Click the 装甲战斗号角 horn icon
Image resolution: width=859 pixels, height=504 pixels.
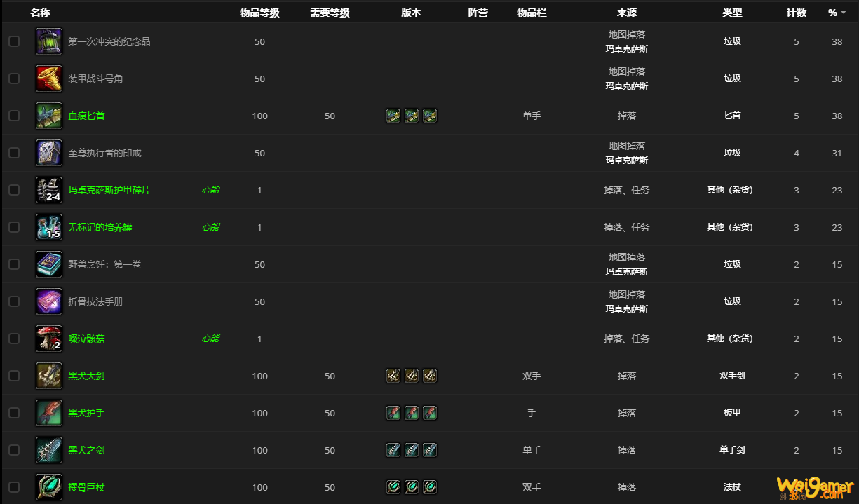click(x=49, y=79)
